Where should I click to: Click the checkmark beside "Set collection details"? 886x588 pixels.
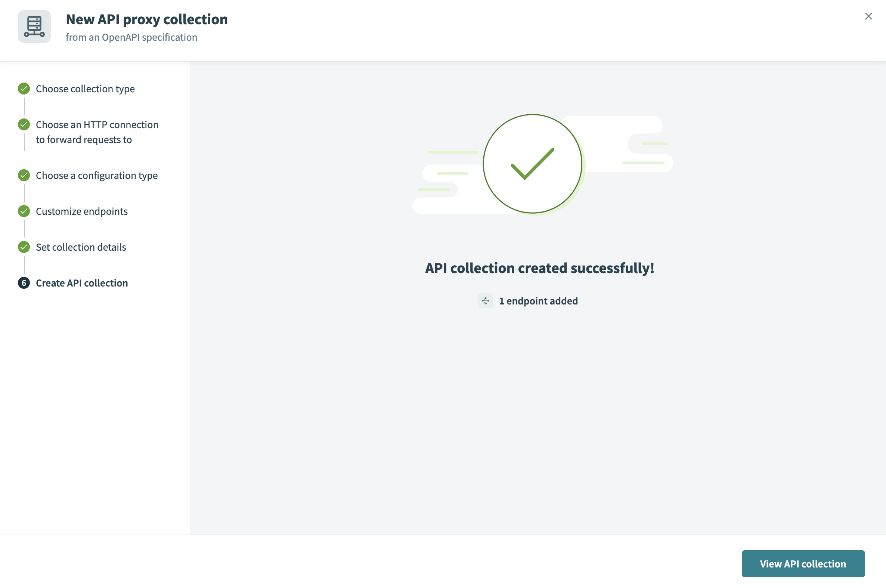coord(24,247)
